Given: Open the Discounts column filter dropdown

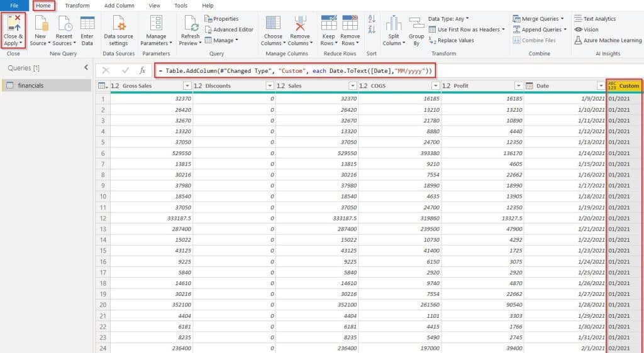Looking at the screenshot, I should tap(270, 85).
